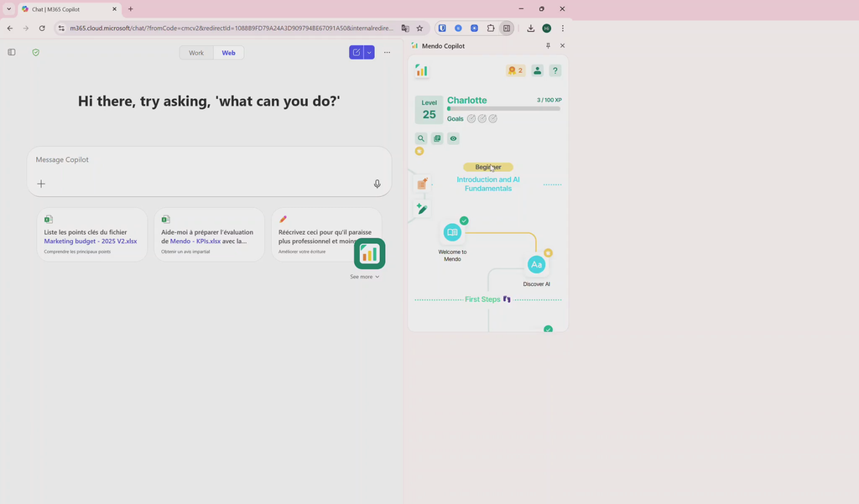Open the Welcome to Mendo lesson node
The width and height of the screenshot is (859, 504).
[452, 232]
